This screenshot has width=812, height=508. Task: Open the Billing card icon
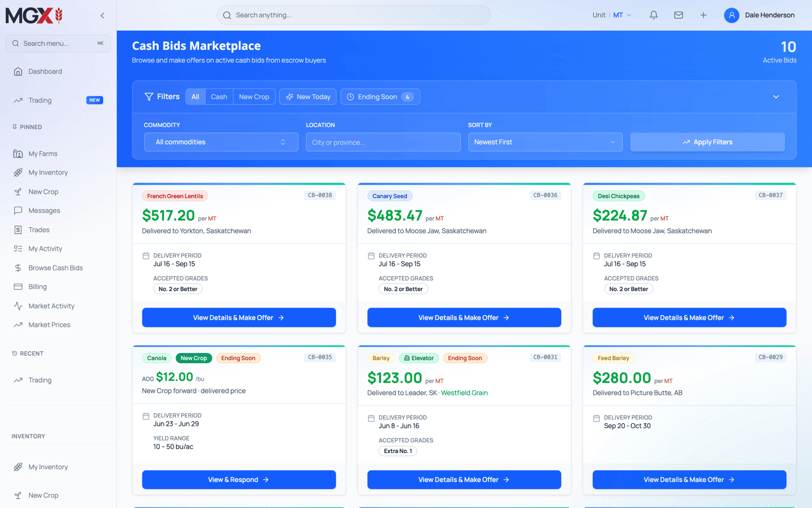[x=18, y=287]
